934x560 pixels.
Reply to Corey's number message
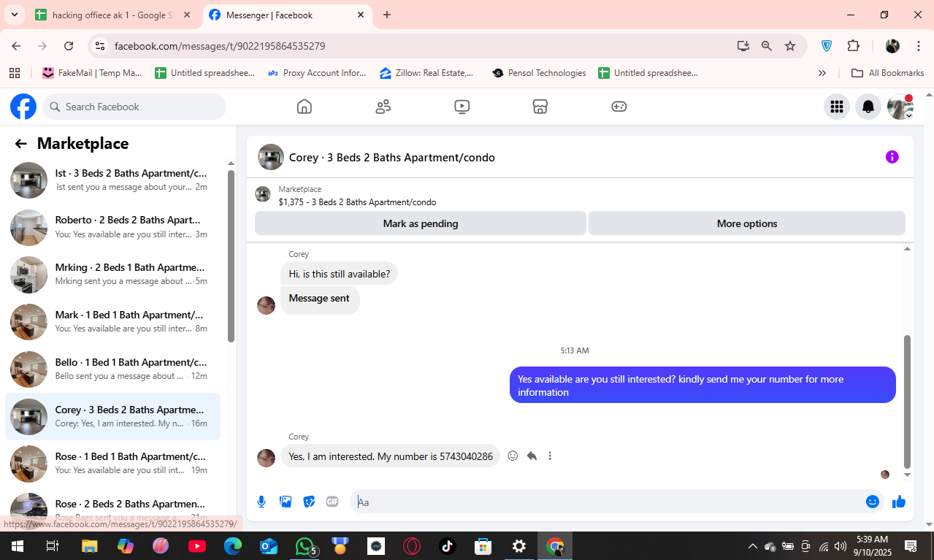pos(532,456)
